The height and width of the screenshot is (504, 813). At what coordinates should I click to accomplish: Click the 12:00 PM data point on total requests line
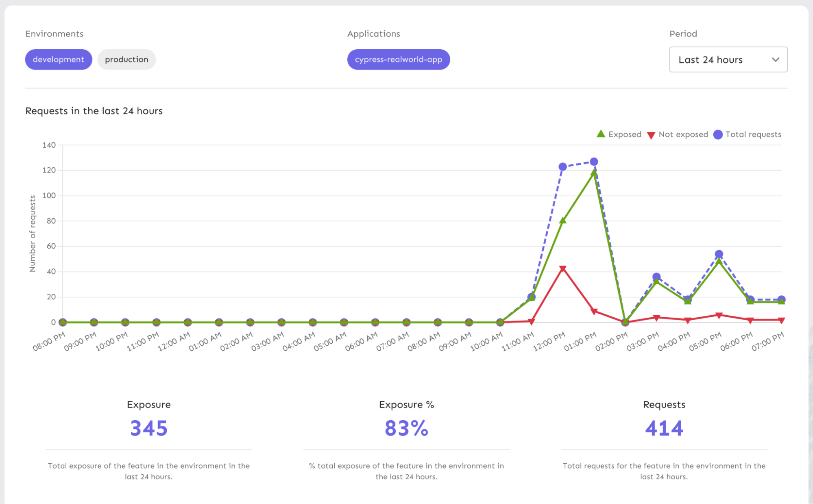(x=563, y=166)
